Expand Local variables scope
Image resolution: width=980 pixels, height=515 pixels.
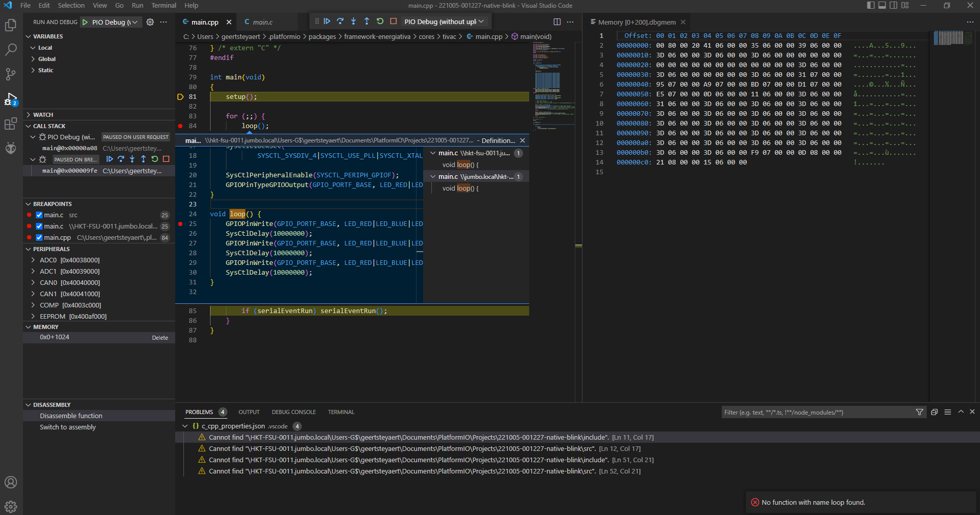pyautogui.click(x=33, y=48)
